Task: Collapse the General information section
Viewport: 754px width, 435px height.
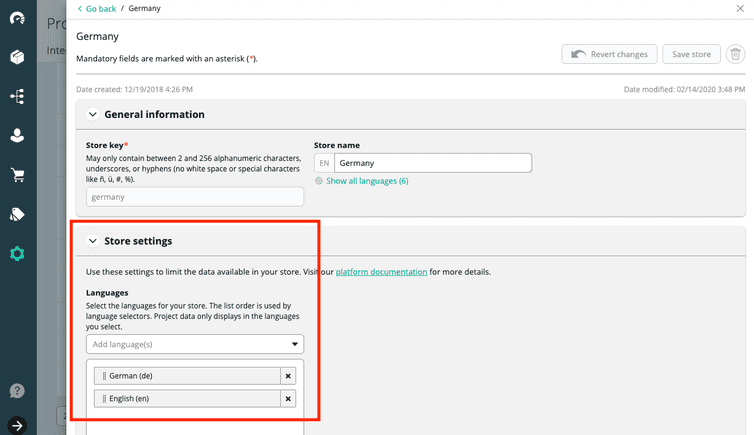Action: pos(93,115)
